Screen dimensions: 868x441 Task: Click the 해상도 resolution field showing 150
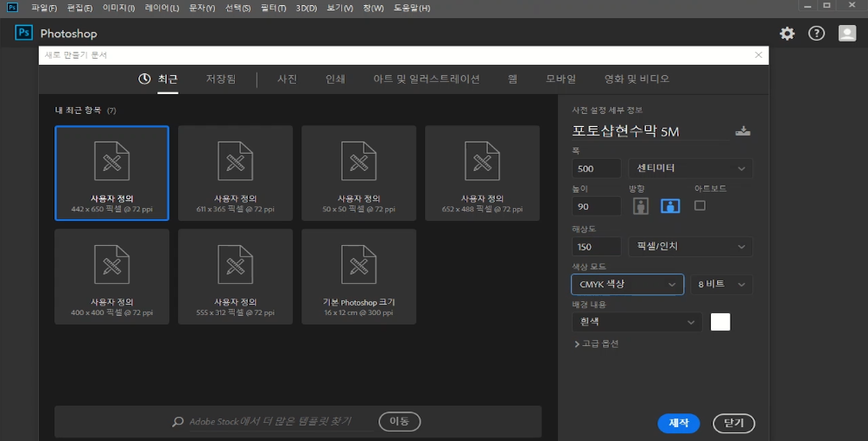[x=596, y=246]
